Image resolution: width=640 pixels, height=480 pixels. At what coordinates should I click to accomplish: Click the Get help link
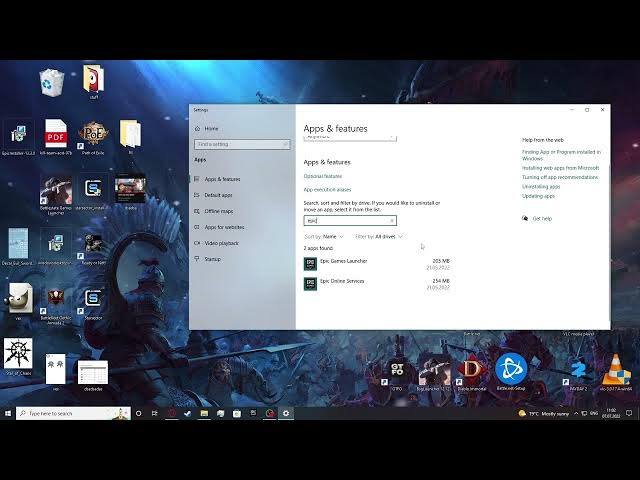click(x=542, y=218)
